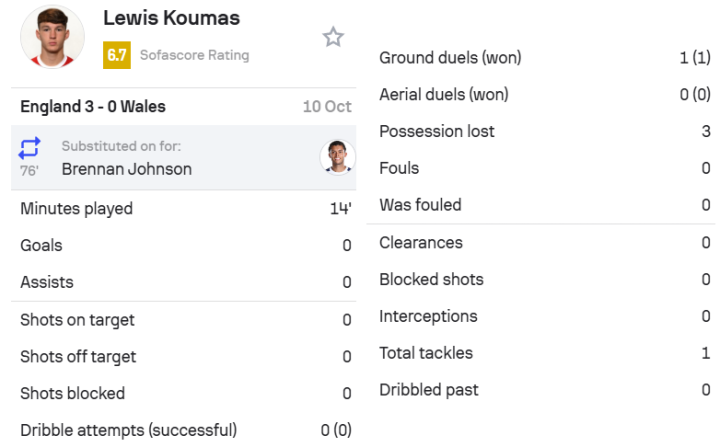Open Brennan Johnson's avatar photo
The width and height of the screenshot is (720, 447).
pos(338,157)
